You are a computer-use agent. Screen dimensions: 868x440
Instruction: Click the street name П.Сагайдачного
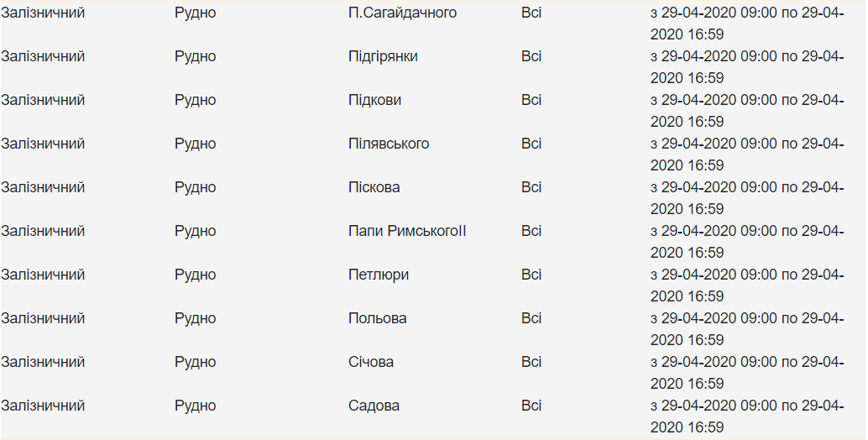pyautogui.click(x=402, y=13)
